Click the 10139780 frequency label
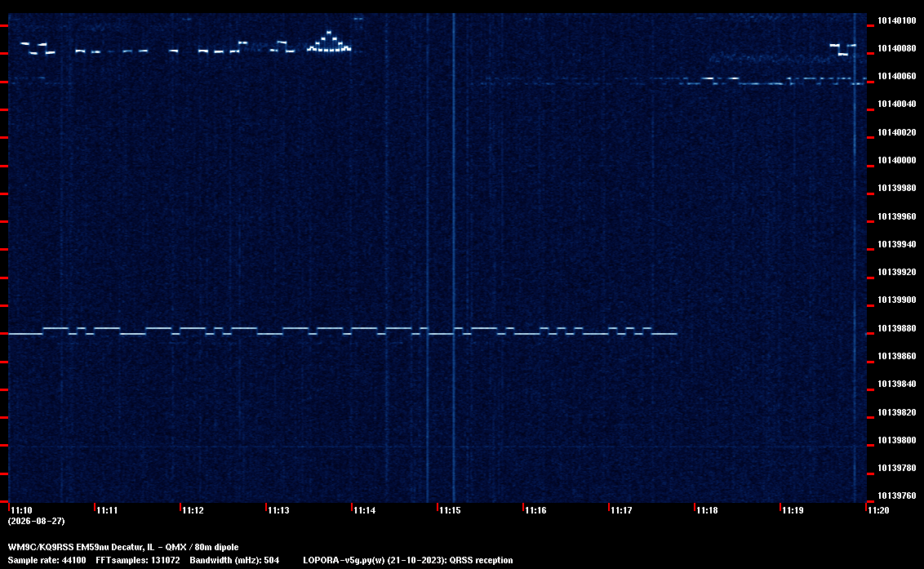The image size is (924, 569). [897, 468]
